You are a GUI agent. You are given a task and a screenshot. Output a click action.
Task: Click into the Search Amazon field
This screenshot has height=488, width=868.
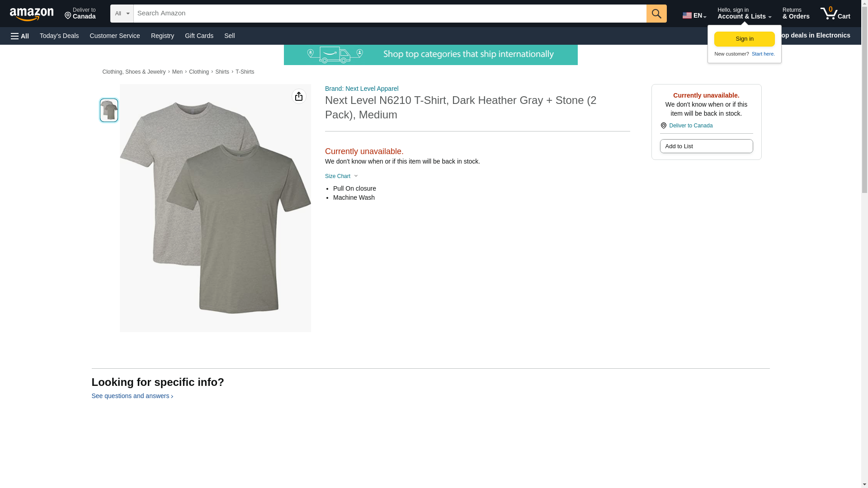pos(389,14)
